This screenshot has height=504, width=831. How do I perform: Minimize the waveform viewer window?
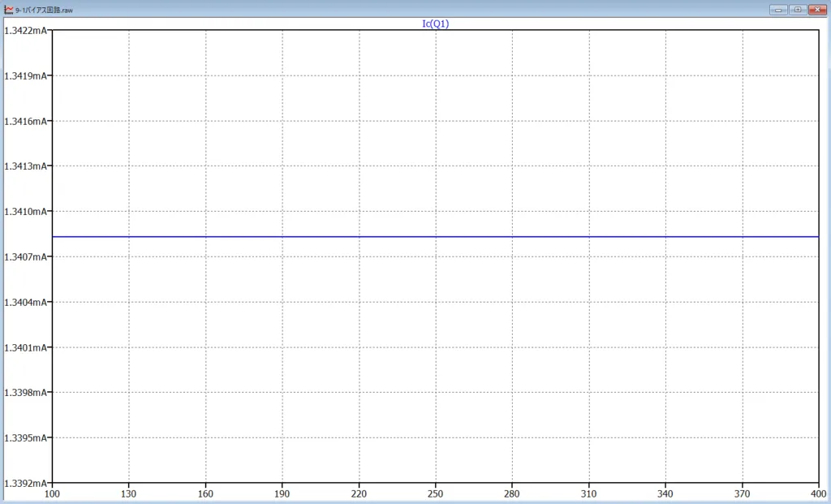[x=779, y=9]
